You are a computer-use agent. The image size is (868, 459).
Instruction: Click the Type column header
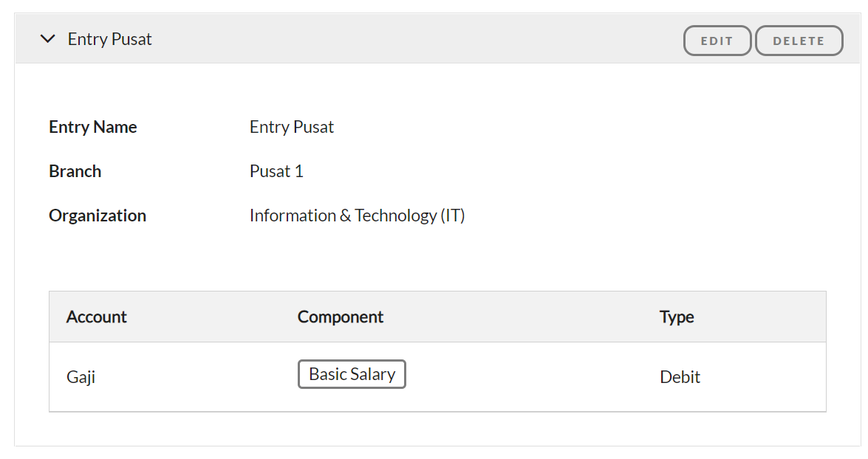(x=677, y=317)
